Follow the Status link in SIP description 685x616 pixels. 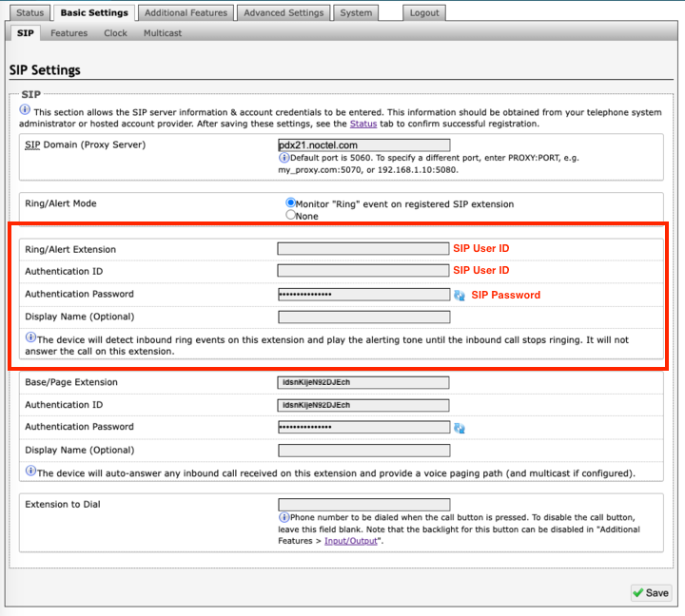pyautogui.click(x=362, y=124)
